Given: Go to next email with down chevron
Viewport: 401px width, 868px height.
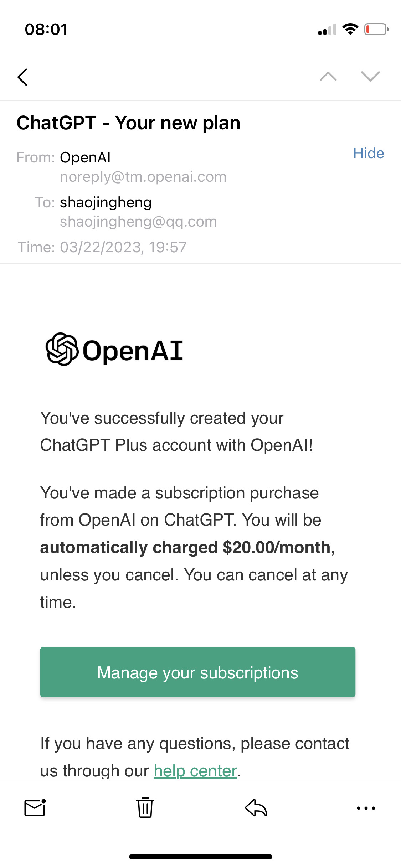Looking at the screenshot, I should (370, 77).
